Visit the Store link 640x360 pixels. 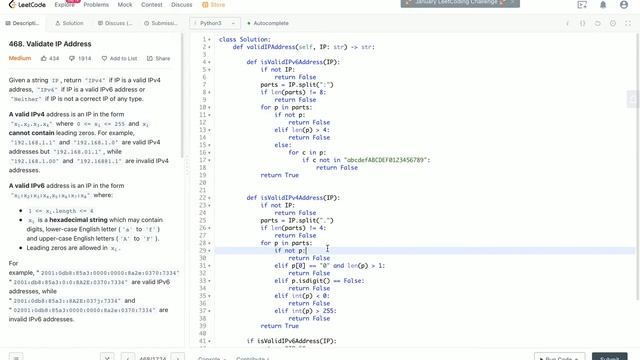pyautogui.click(x=213, y=5)
